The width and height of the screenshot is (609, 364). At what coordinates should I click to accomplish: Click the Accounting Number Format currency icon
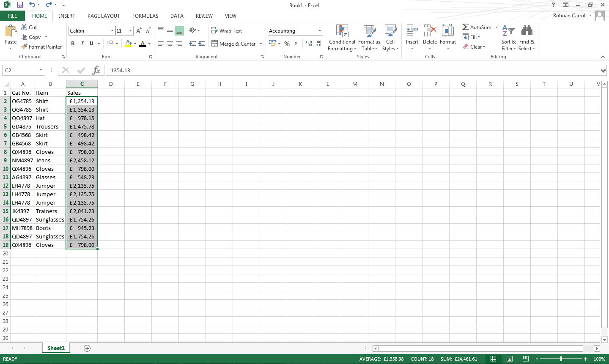pos(272,44)
